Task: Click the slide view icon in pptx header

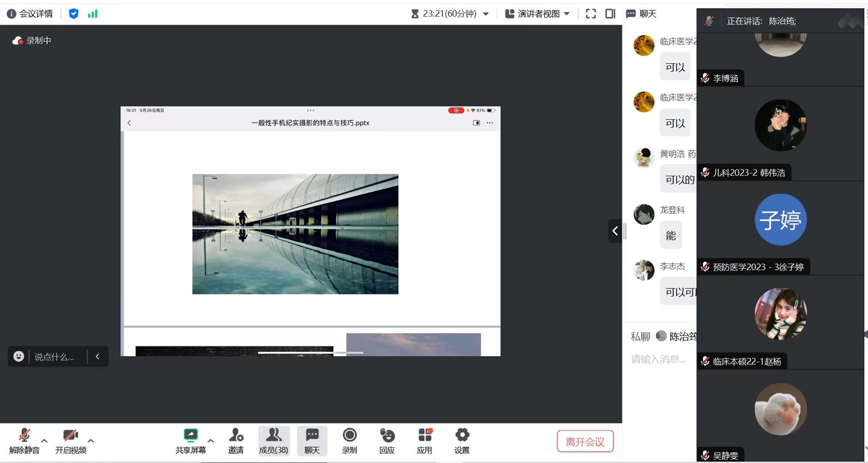Action: [476, 123]
